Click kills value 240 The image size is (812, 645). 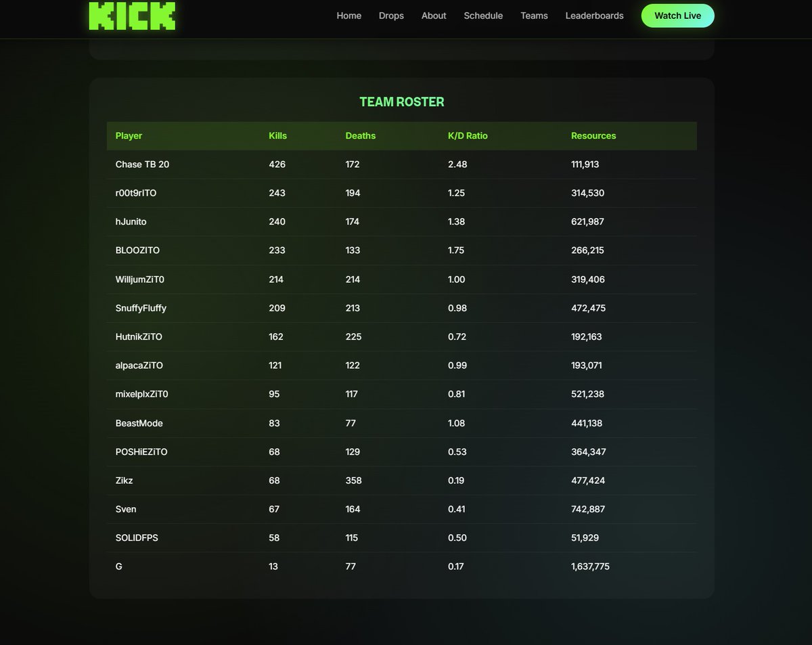(x=277, y=222)
